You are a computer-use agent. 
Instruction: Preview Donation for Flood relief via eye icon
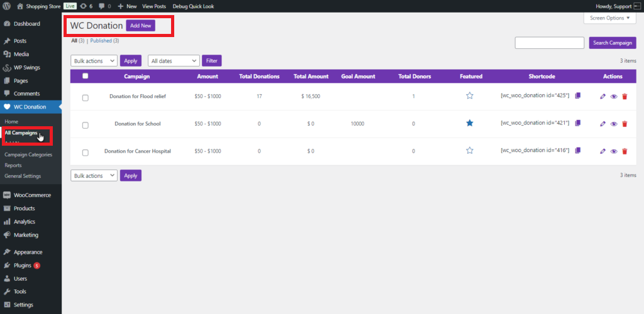tap(614, 96)
